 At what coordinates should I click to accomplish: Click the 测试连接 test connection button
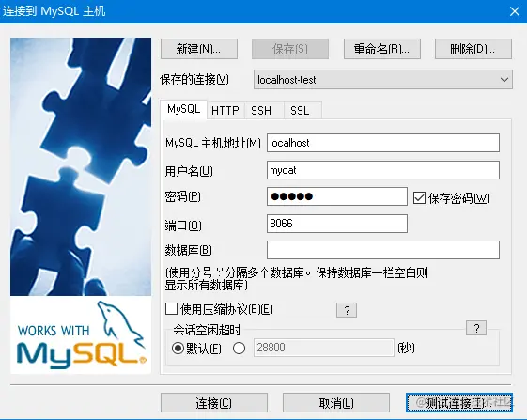click(459, 402)
